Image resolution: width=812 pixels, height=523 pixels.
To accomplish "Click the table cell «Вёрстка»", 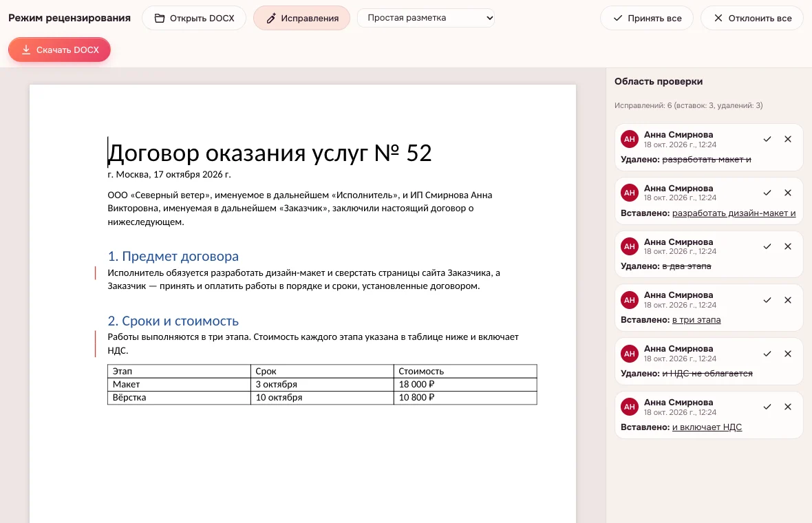I will pos(179,398).
